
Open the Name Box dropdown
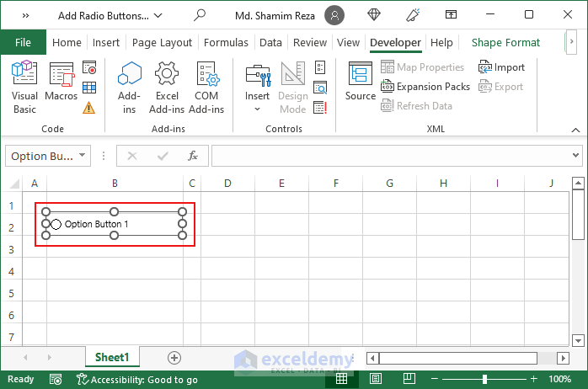[x=82, y=155]
